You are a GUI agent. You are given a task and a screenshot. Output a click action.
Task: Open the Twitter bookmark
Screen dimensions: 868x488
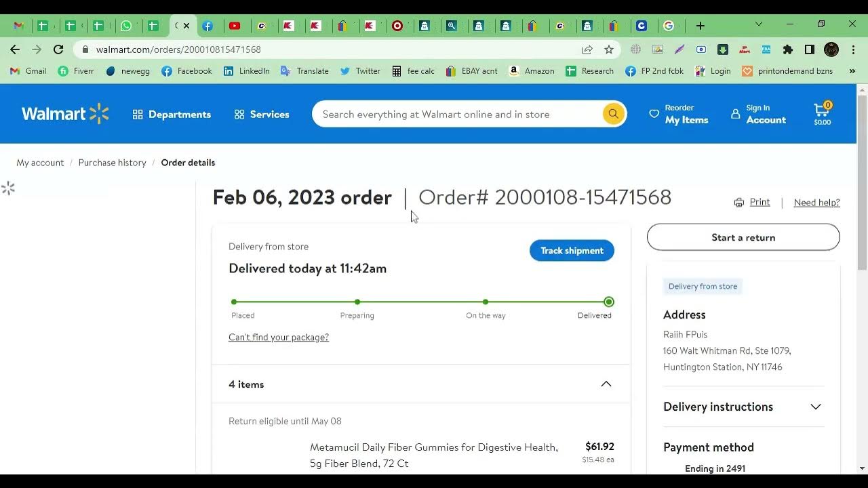coord(360,71)
